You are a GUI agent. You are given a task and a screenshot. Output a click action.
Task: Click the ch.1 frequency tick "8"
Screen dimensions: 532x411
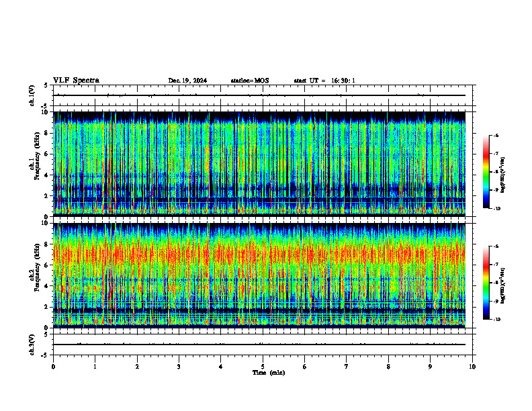coord(47,133)
